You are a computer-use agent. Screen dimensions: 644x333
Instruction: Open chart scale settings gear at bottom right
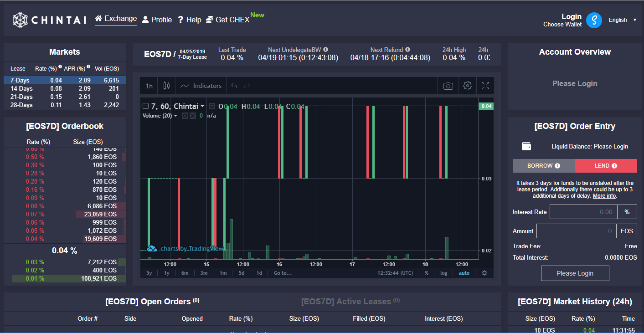pos(484,273)
